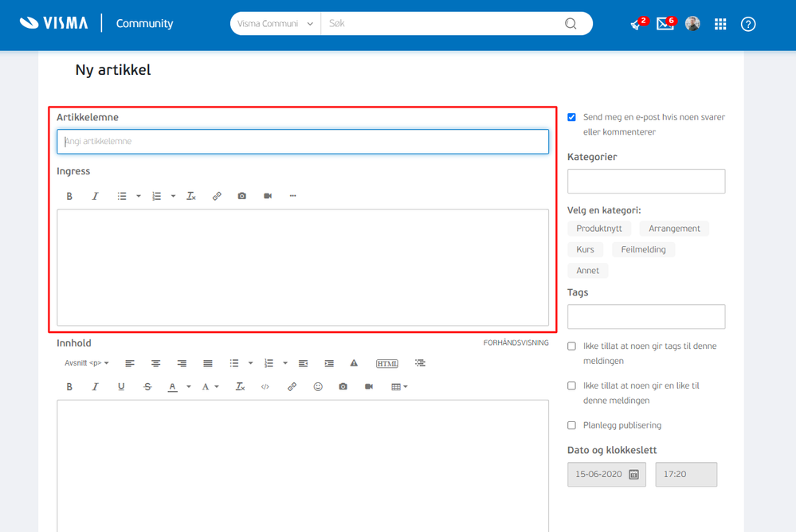The image size is (796, 532).
Task: Open FORHÅNDSVISNING preview
Action: [x=516, y=343]
